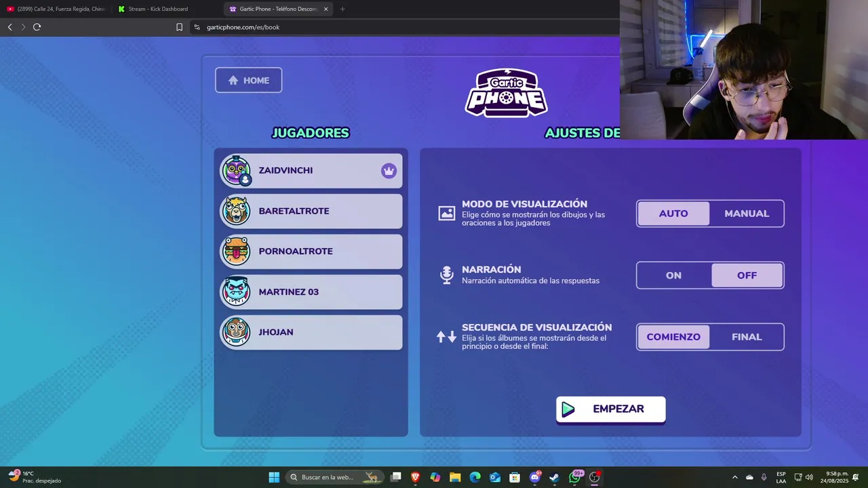Open the volume control in the tray
Viewport: 868px width, 488px height.
tap(809, 477)
